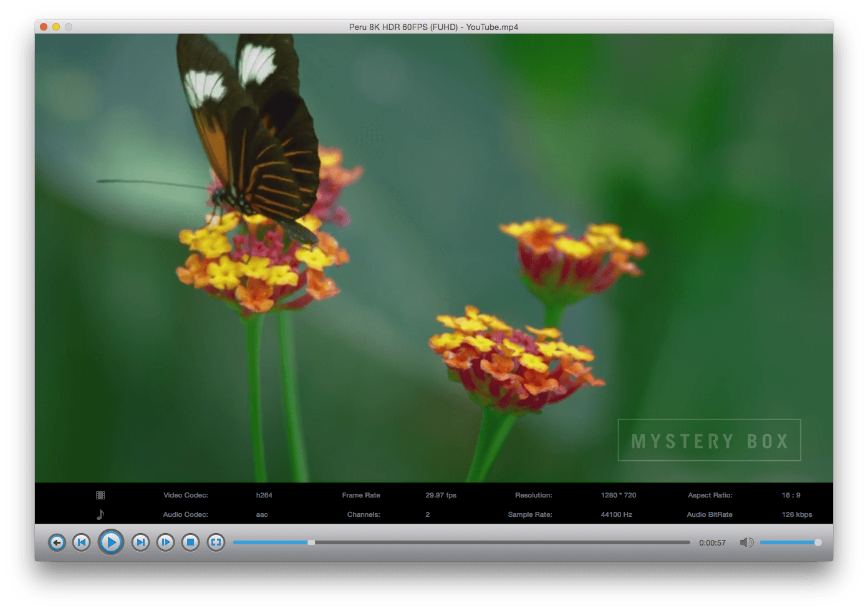868x611 pixels.
Task: Click the volume slider track
Action: pyautogui.click(x=790, y=542)
